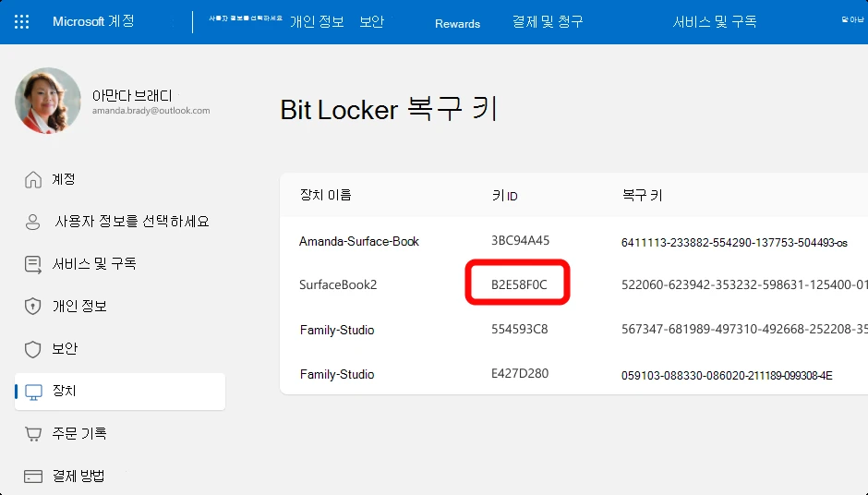The height and width of the screenshot is (495, 868).
Task: Click the monitor icon beside 장치
Action: [34, 392]
